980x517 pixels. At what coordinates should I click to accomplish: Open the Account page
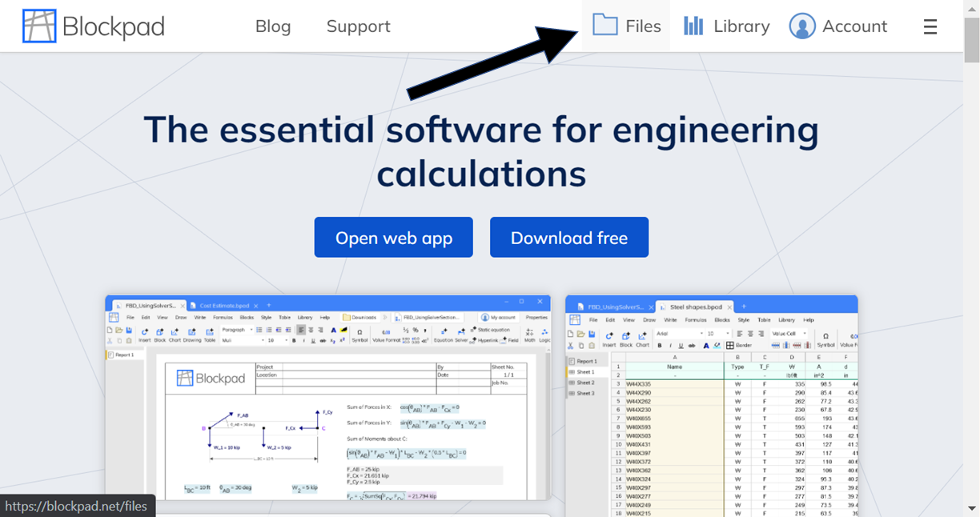[x=837, y=26]
